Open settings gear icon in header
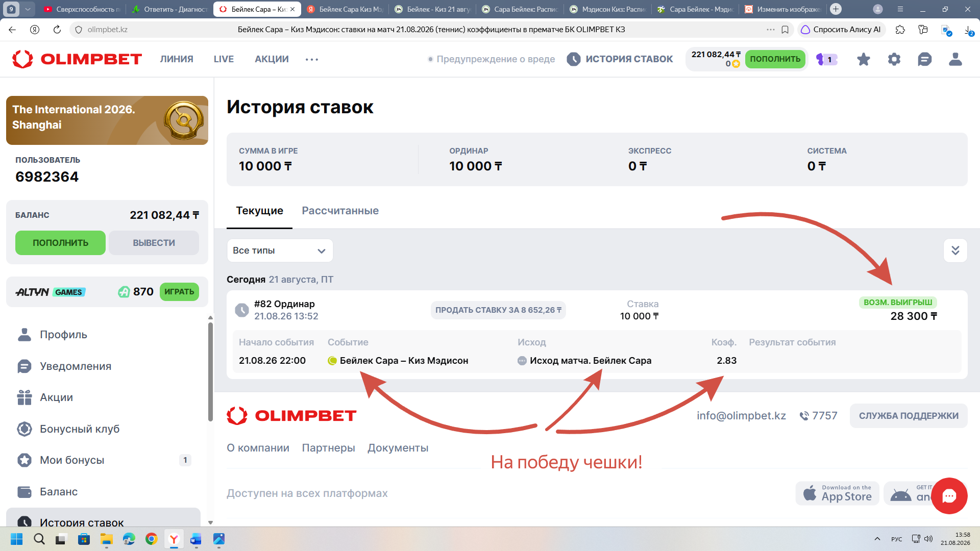This screenshot has width=980, height=551. pos(894,59)
